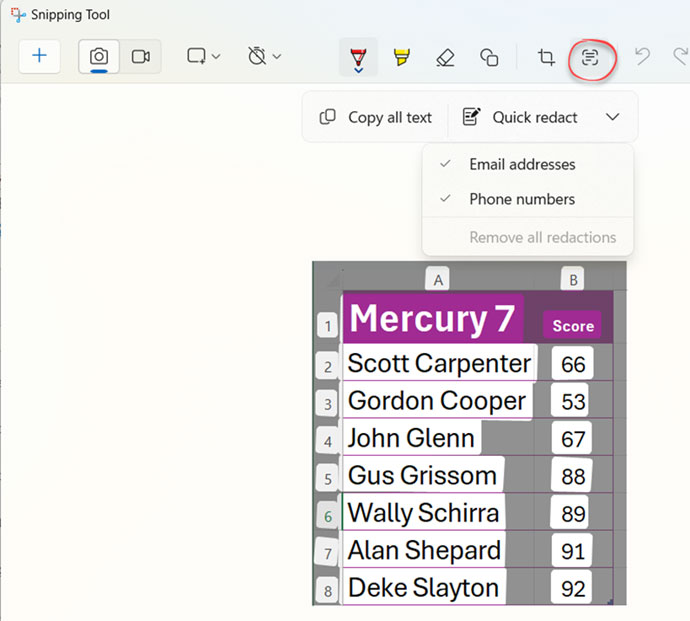Select the yellow Highlighter tool
The height and width of the screenshot is (621, 690).
click(401, 58)
